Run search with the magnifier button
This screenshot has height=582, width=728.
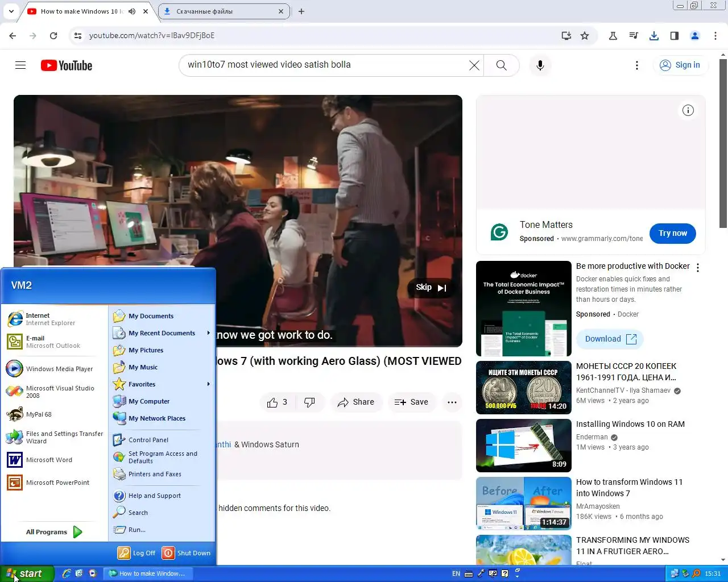[501, 65]
